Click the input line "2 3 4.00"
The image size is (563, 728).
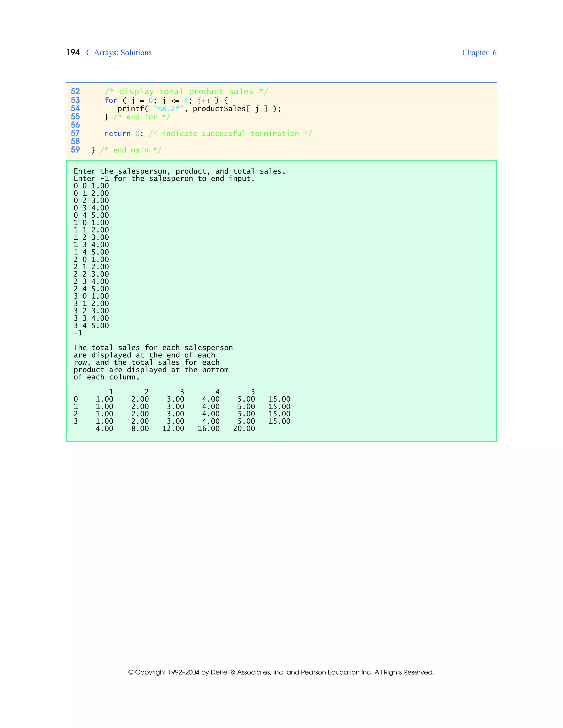click(91, 281)
